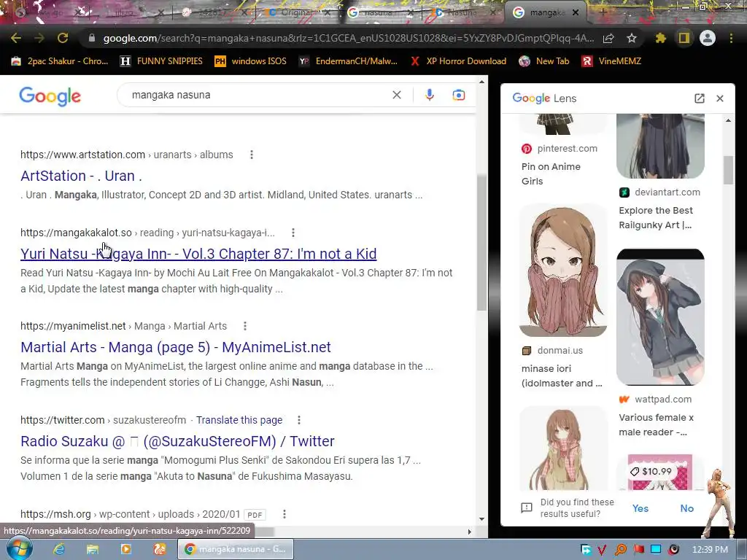Open the Chrome profile avatar
This screenshot has height=560, width=747.
point(708,38)
